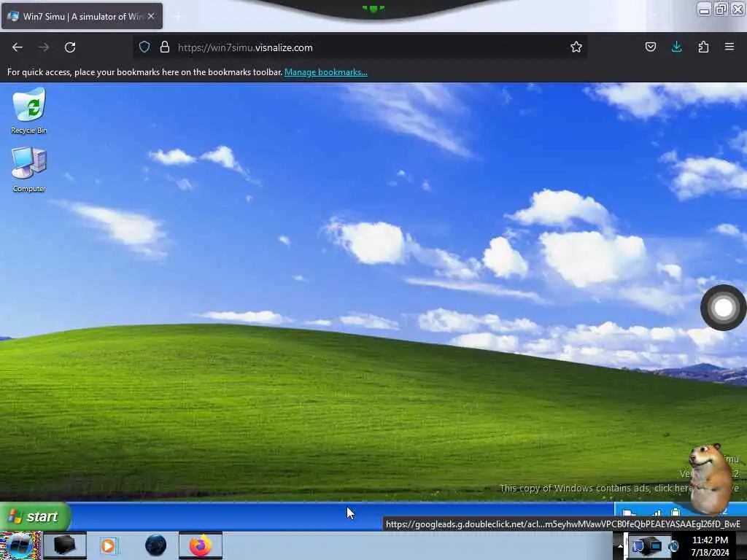Bookmark this page with the star icon
The height and width of the screenshot is (560, 747).
(576, 47)
